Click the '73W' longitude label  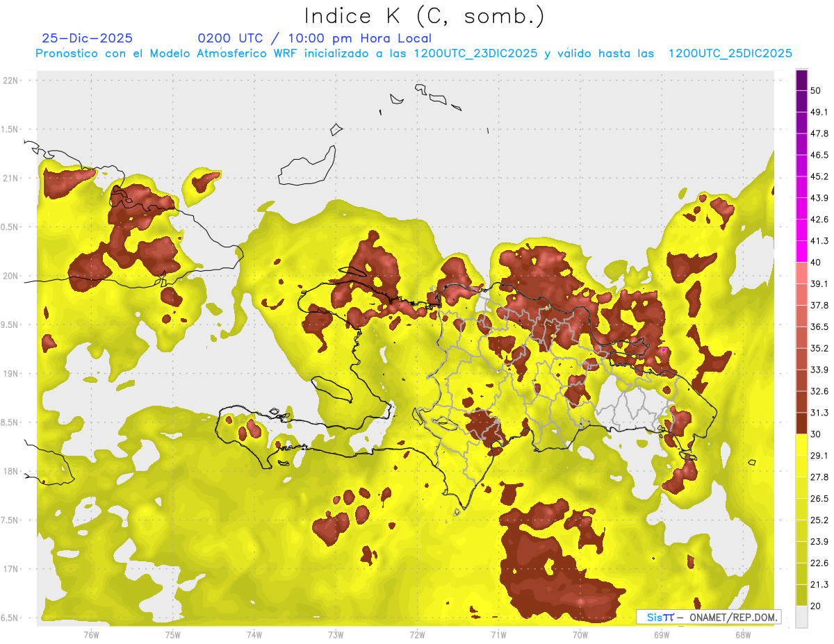coord(336,634)
